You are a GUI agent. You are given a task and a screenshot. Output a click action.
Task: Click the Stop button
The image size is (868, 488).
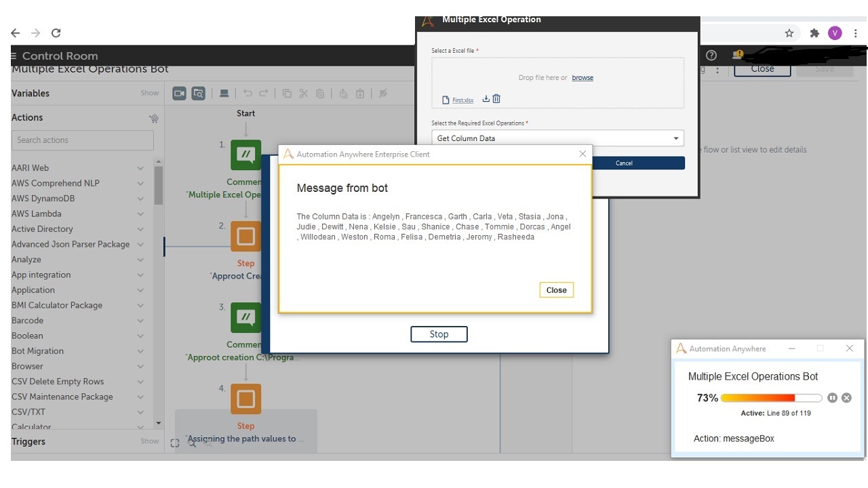[x=439, y=334]
